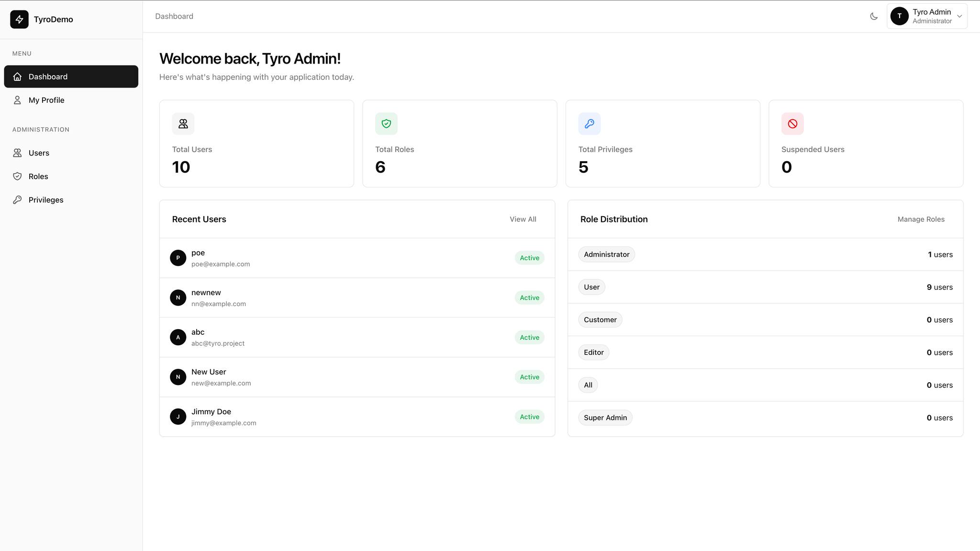Viewport: 980px width, 551px height.
Task: Select the Administrator role badge
Action: click(607, 254)
